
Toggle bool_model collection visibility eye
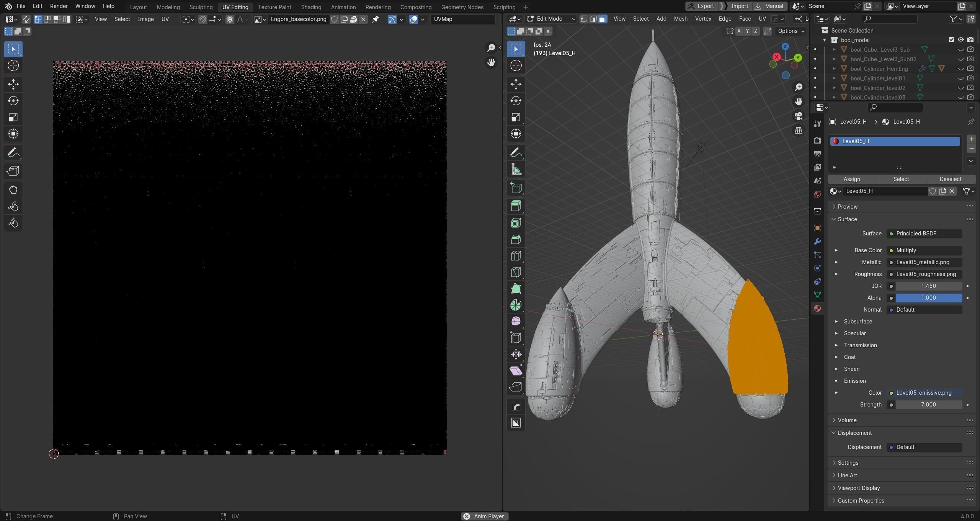[960, 40]
